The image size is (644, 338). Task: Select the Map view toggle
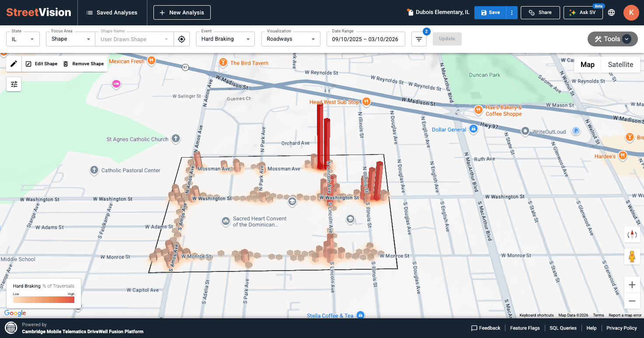coord(587,65)
